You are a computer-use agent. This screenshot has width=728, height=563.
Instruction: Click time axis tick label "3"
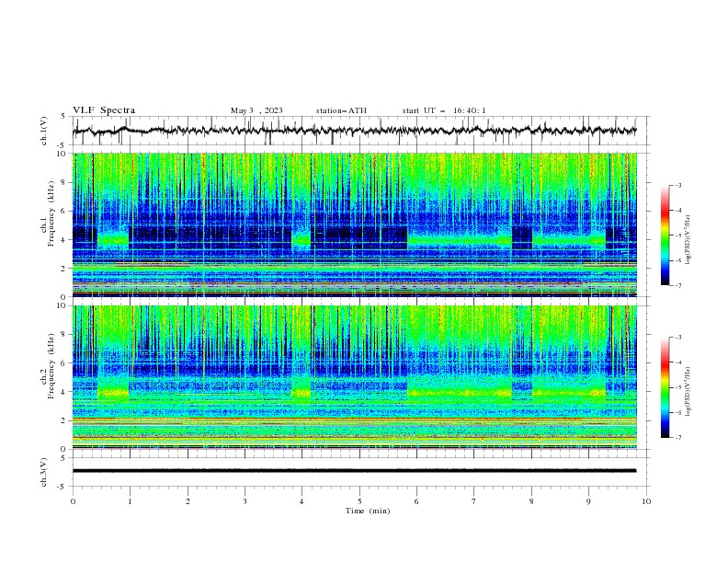[x=245, y=501]
